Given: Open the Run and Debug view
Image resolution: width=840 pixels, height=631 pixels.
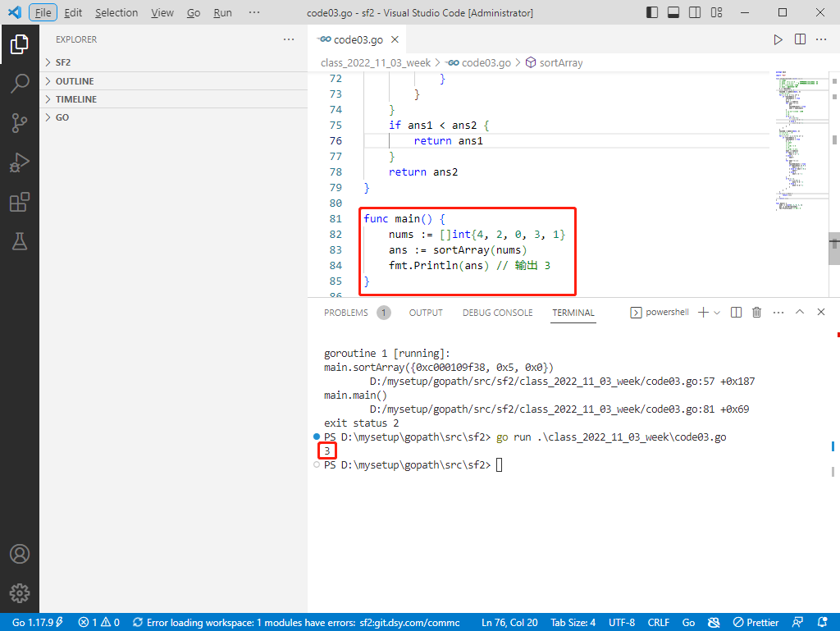Looking at the screenshot, I should [20, 162].
